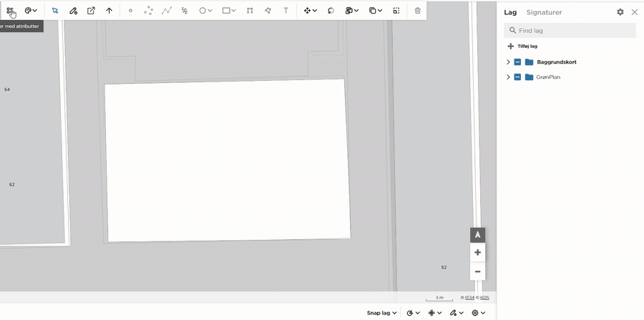Click house number 82 label on map
Viewport: 644px width, 320px height.
(444, 268)
